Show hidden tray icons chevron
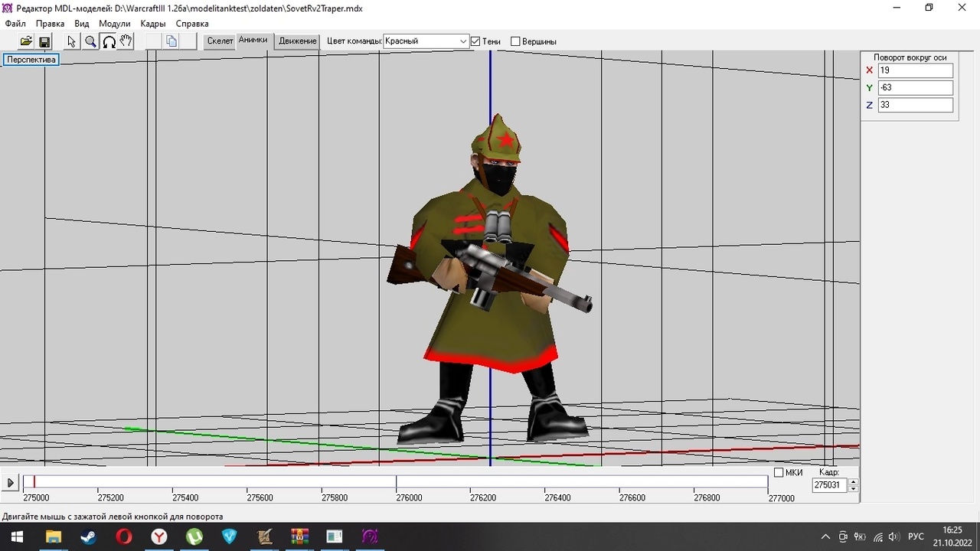 point(825,536)
